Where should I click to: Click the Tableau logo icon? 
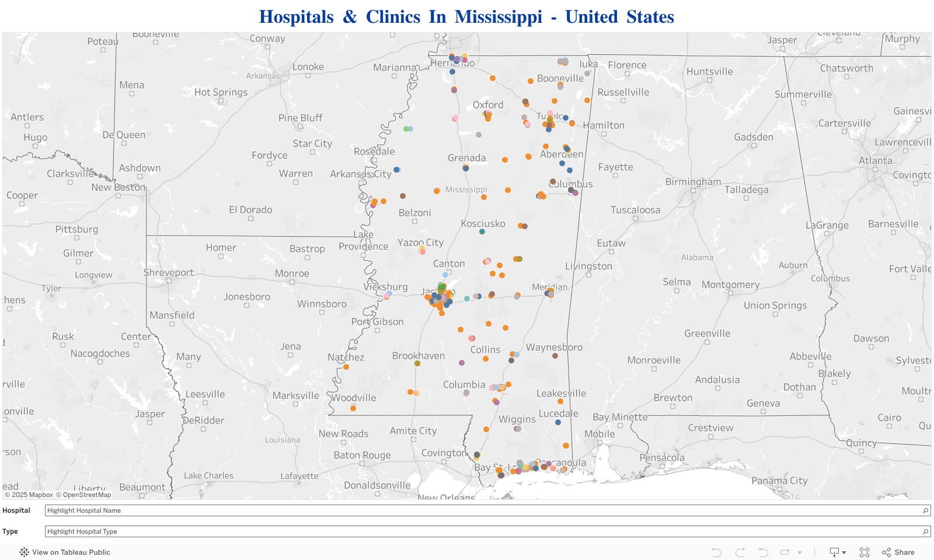coord(24,552)
